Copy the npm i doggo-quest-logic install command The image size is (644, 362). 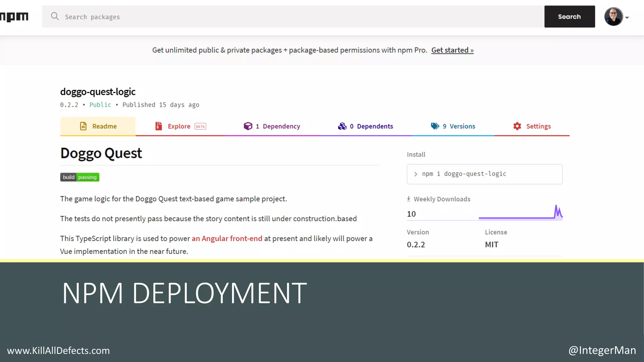(484, 174)
